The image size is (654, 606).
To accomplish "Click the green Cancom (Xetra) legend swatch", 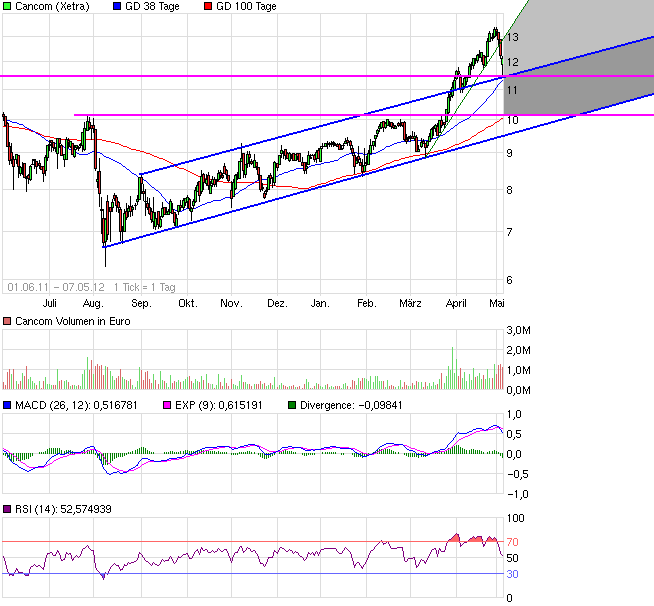I will click(x=7, y=6).
